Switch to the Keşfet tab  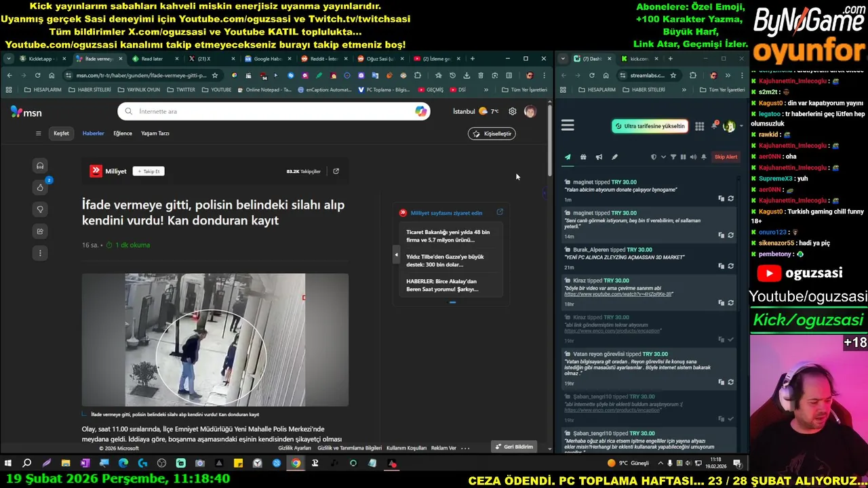[61, 134]
